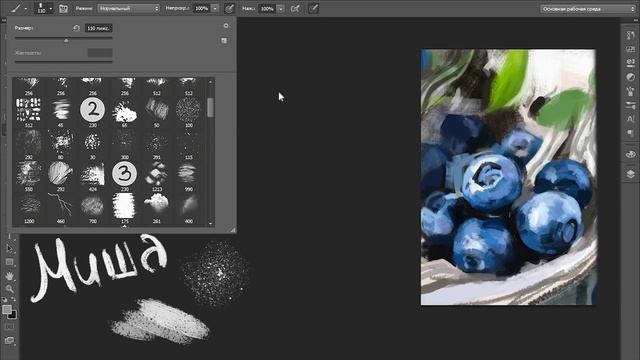The height and width of the screenshot is (360, 640).
Task: Open the brush picker gear menu
Action: 226,26
